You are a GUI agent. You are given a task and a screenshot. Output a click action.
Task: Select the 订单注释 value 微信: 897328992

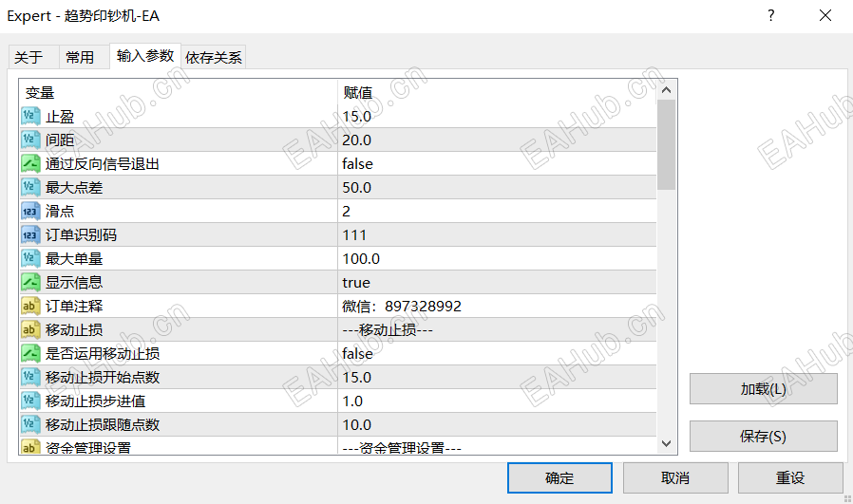point(402,306)
